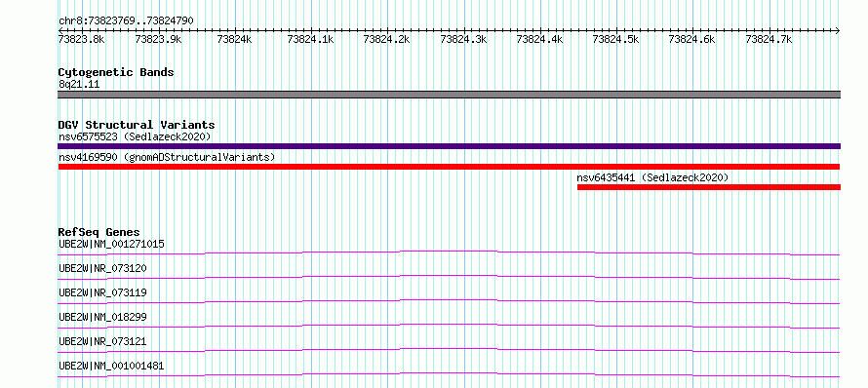Open variant nsv4169590 (gnomADStructuralVariants) label

[x=167, y=157]
